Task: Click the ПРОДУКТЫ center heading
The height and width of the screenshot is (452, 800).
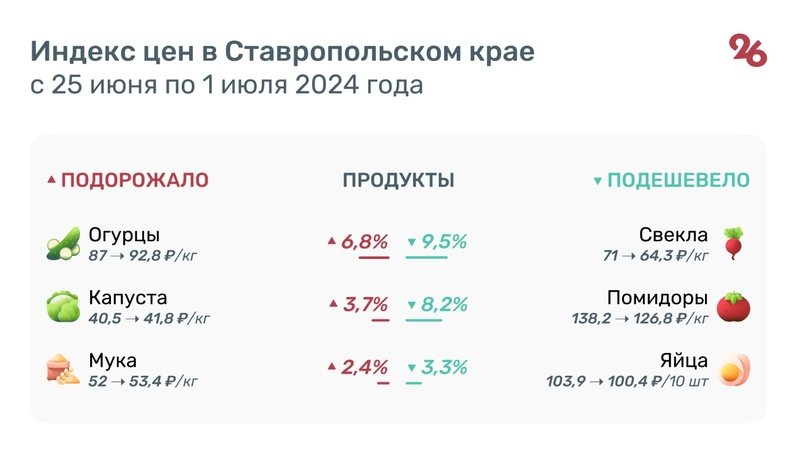Action: coord(398,181)
